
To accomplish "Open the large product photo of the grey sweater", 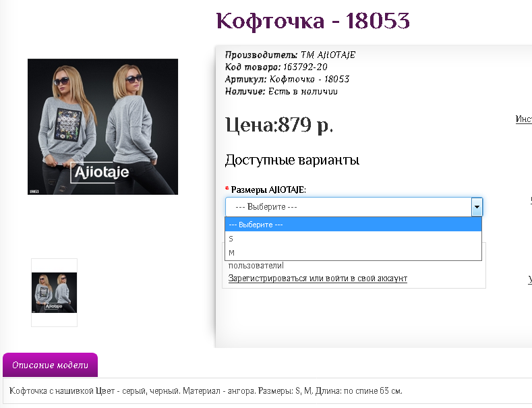I will click(102, 127).
